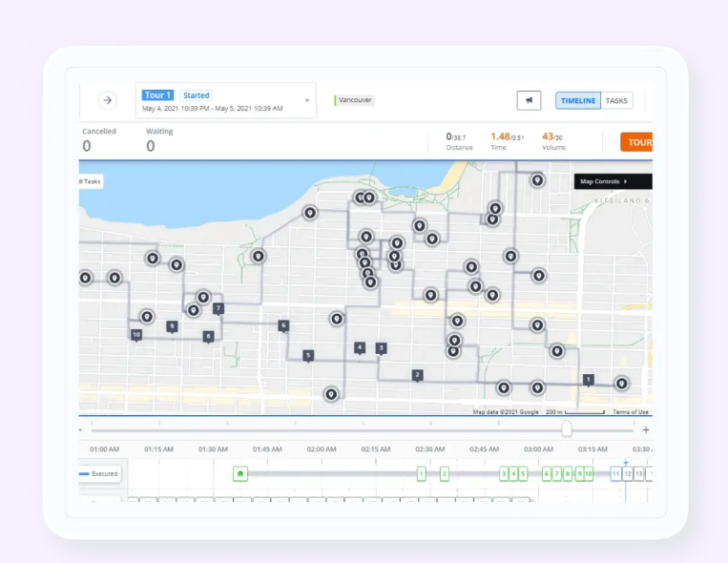The image size is (728, 563).
Task: Click timeline stop 13
Action: 639,474
